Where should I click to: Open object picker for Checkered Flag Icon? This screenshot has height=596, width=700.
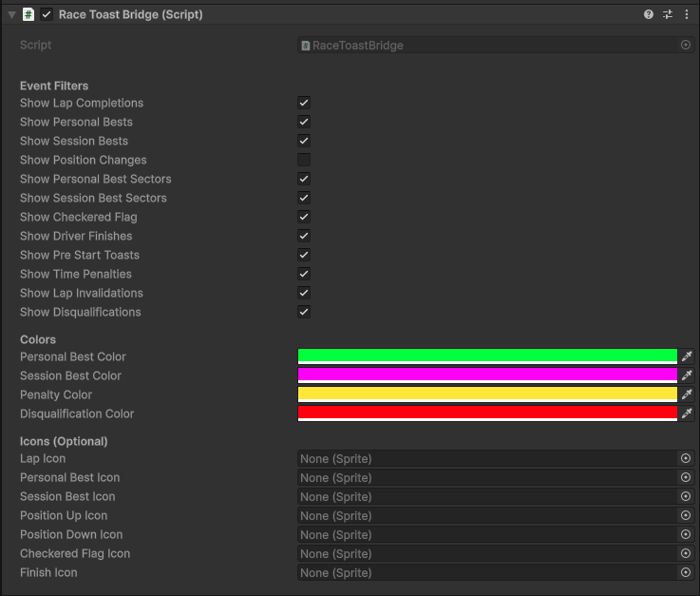686,553
